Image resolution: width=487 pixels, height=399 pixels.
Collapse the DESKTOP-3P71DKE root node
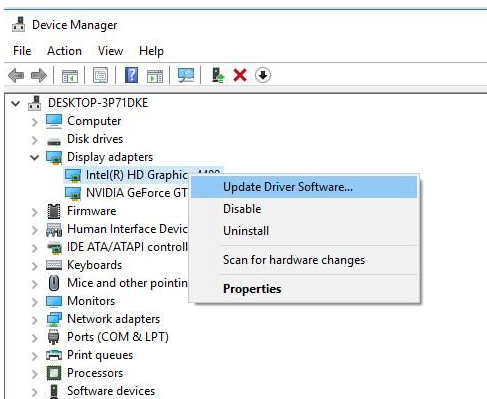(15, 103)
